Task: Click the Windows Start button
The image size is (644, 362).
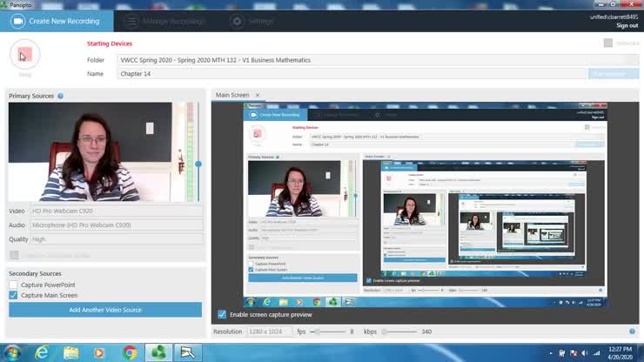Action: pos(11,352)
